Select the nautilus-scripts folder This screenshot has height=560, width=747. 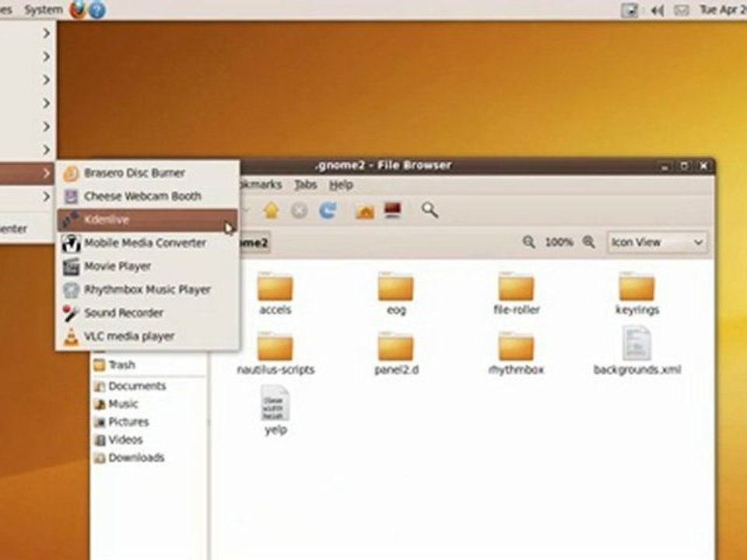click(275, 353)
